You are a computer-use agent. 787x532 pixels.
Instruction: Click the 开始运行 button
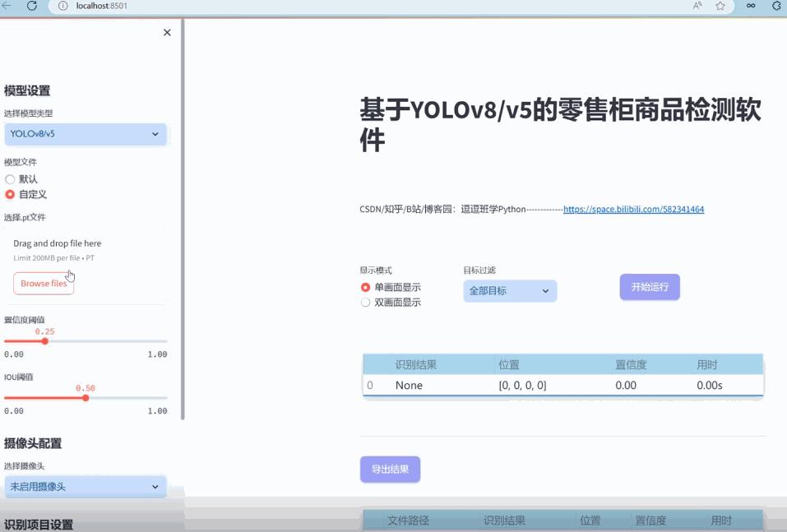[649, 286]
